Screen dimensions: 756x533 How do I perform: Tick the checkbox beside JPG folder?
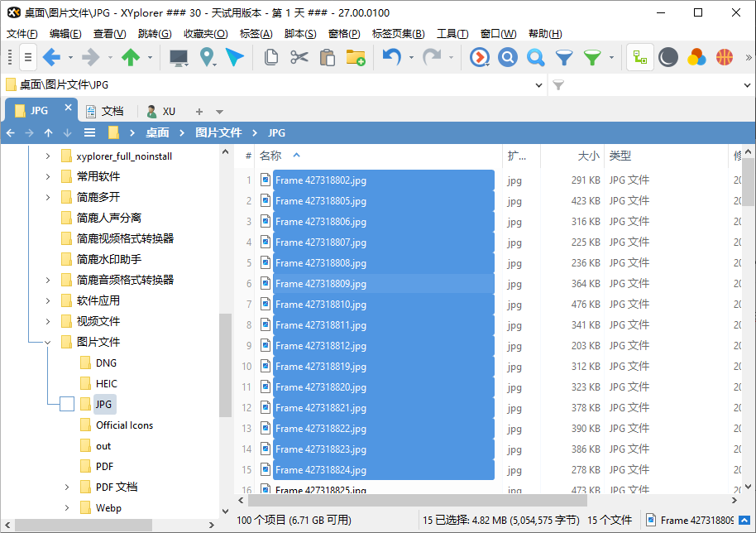67,404
